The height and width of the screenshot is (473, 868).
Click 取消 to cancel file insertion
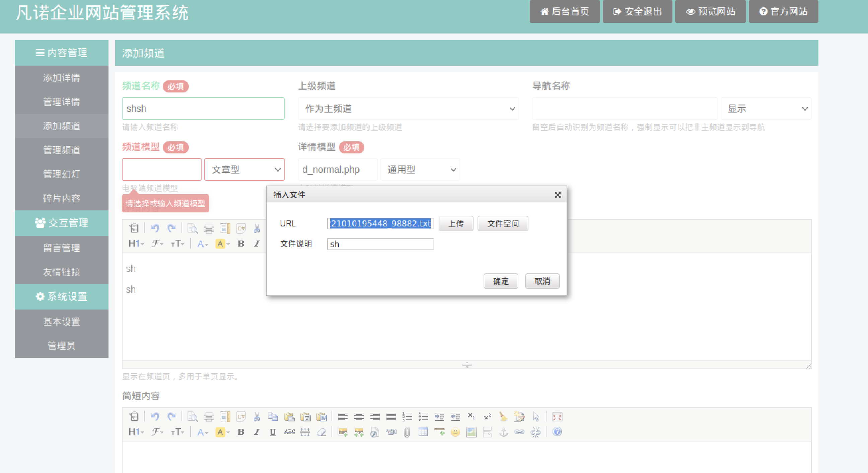point(542,281)
